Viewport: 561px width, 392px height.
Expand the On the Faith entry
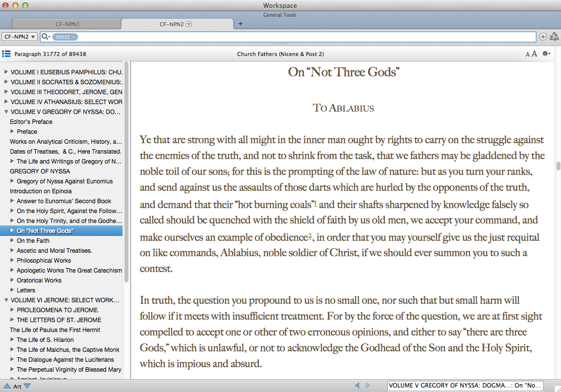point(12,240)
